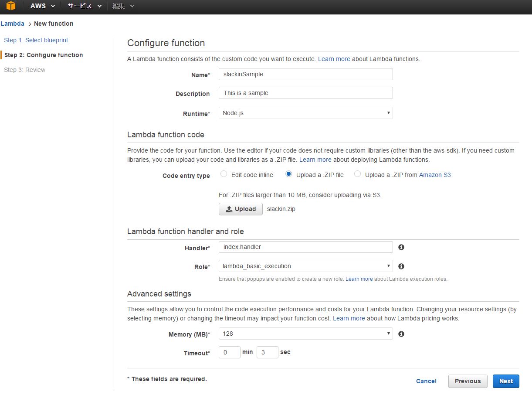Expand the Role dropdown lambda_basic_execution
Screen dimensions: 532x395
pyautogui.click(x=305, y=266)
